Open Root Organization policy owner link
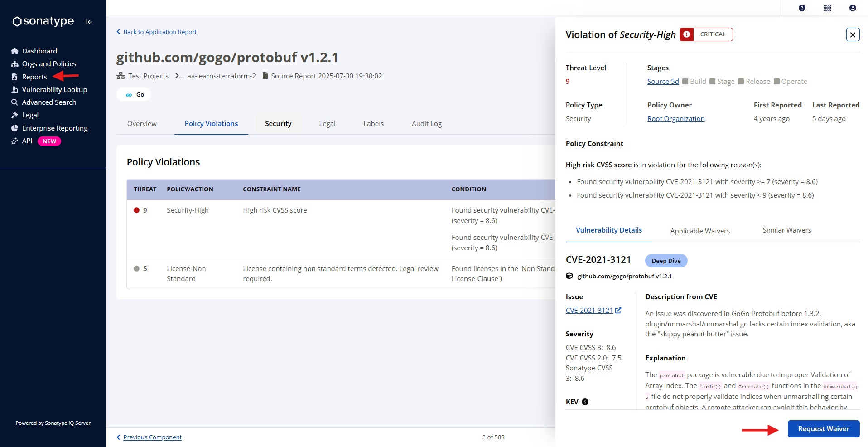The height and width of the screenshot is (447, 868). click(x=676, y=119)
